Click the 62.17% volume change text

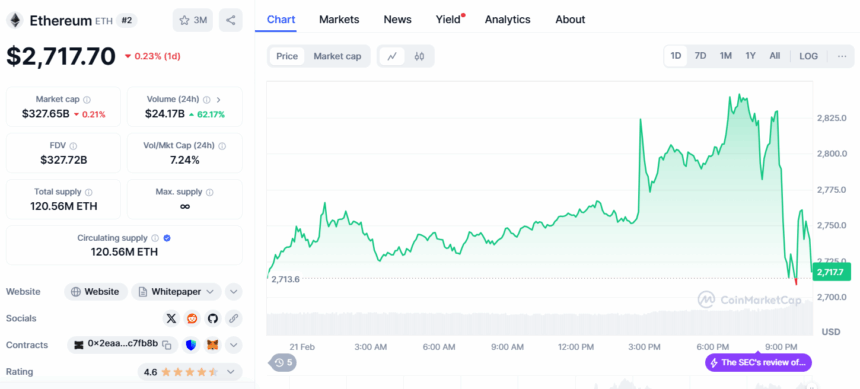point(211,114)
